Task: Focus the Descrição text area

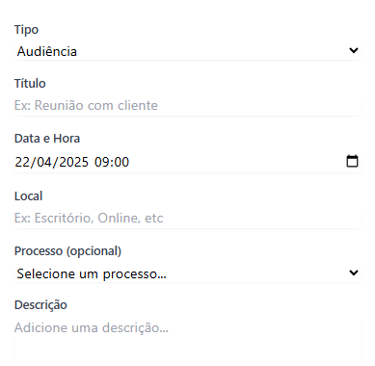Action: (x=188, y=342)
